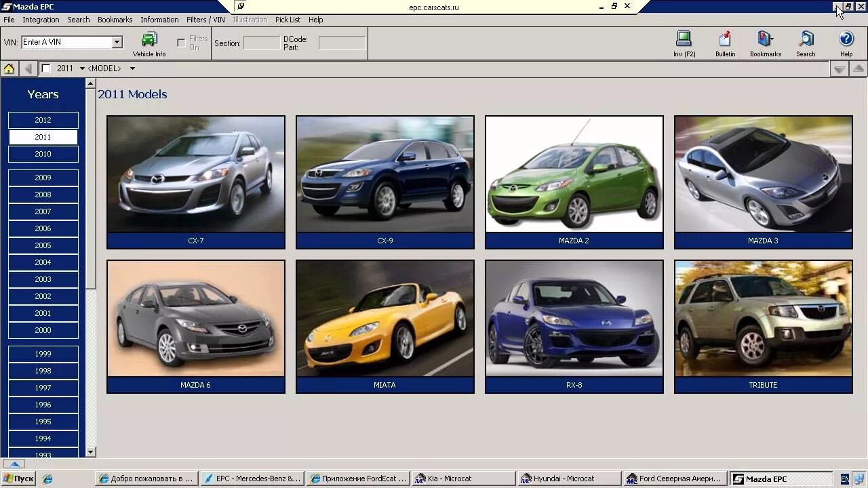Open the Search toolbar icon

click(x=806, y=45)
